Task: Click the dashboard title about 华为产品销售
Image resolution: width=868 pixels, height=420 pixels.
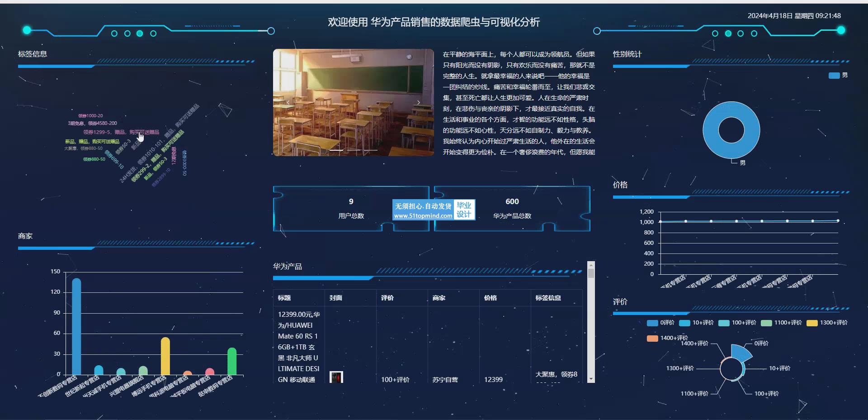Action: [434, 22]
